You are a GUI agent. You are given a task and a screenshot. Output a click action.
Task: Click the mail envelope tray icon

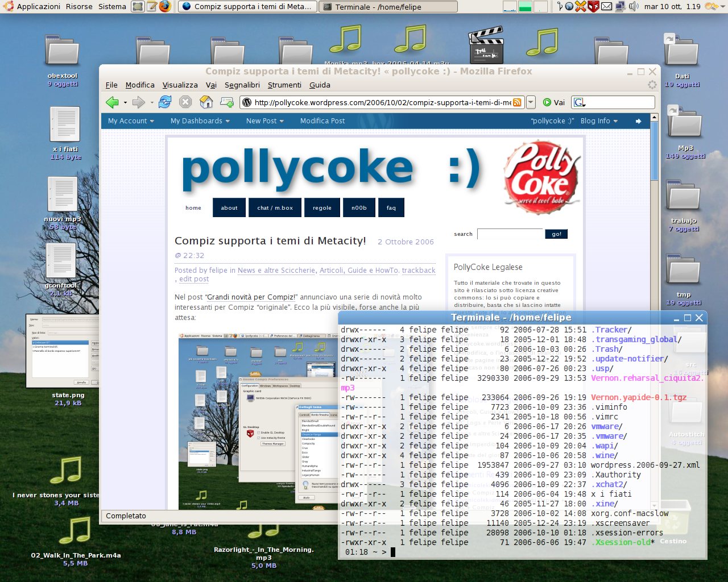coord(607,6)
